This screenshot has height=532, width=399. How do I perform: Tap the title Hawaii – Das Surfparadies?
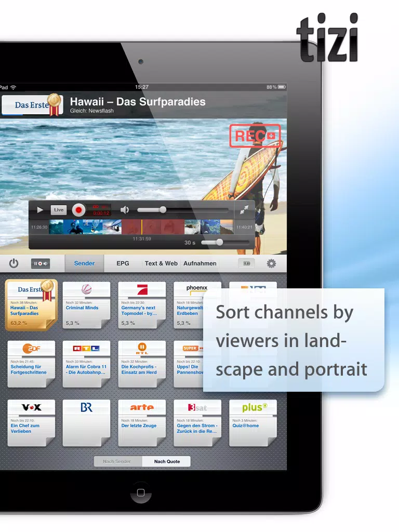coord(138,101)
